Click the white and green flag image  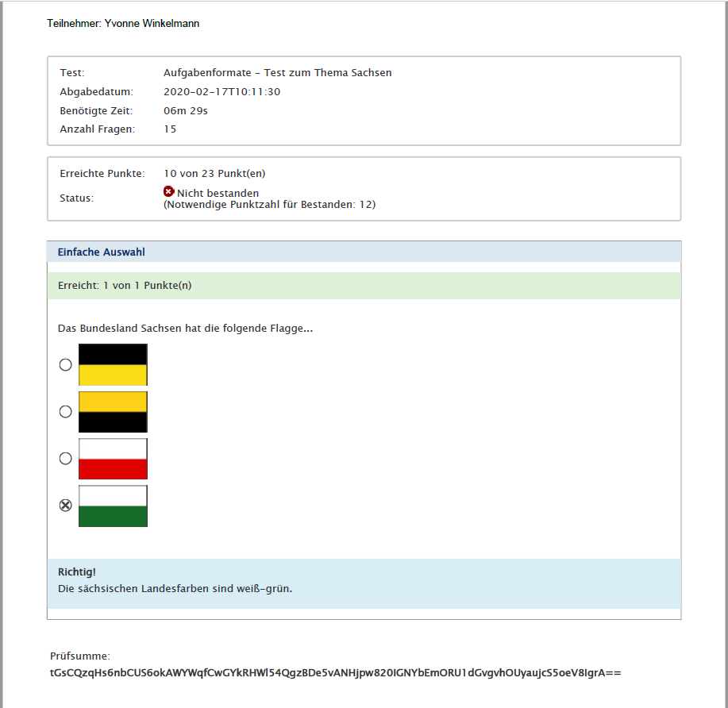[x=113, y=506]
